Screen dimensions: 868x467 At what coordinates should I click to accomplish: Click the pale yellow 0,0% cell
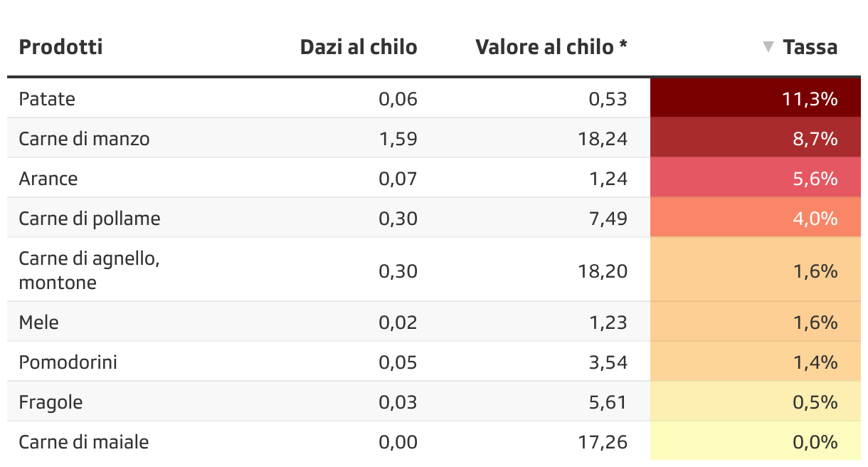pos(755,441)
